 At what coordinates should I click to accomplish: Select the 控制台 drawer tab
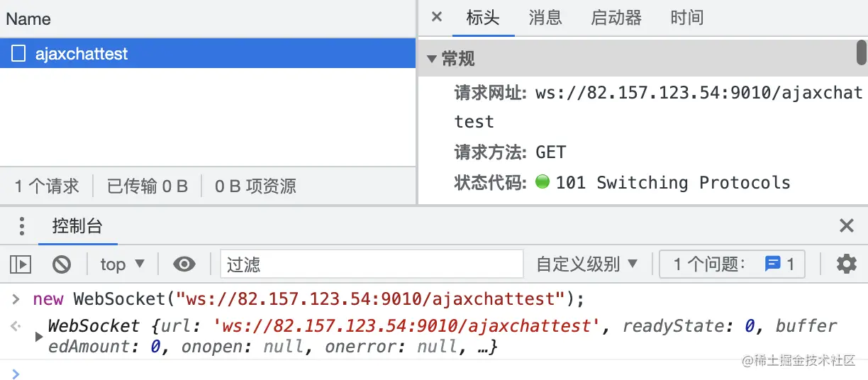point(77,226)
